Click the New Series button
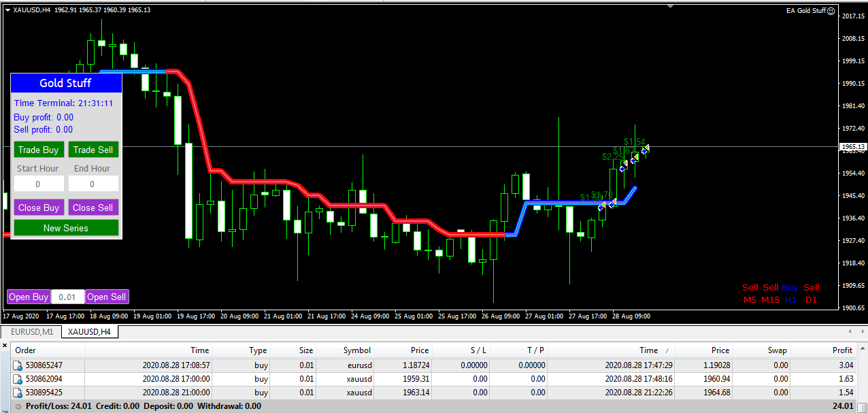Image resolution: width=868 pixels, height=413 pixels. click(x=66, y=229)
